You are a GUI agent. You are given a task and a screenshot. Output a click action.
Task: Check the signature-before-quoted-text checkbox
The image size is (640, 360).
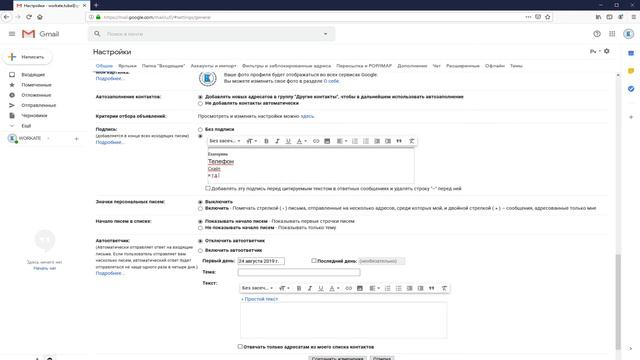(208, 188)
